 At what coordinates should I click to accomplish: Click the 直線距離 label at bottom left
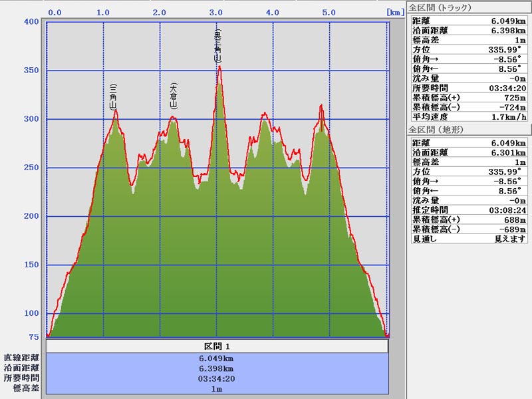point(21,358)
